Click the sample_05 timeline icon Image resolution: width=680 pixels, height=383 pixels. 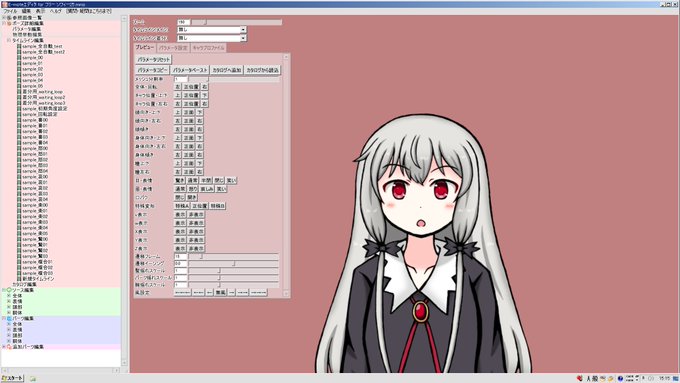19,86
